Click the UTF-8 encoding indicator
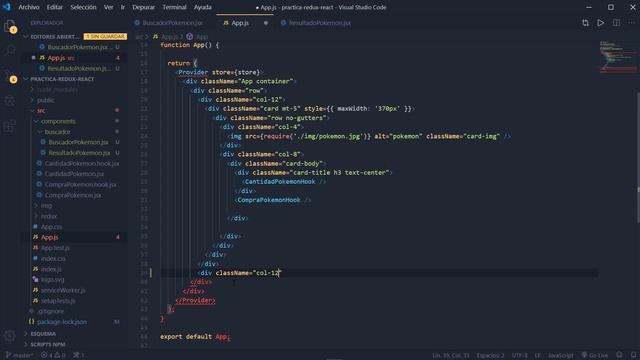 520,355
